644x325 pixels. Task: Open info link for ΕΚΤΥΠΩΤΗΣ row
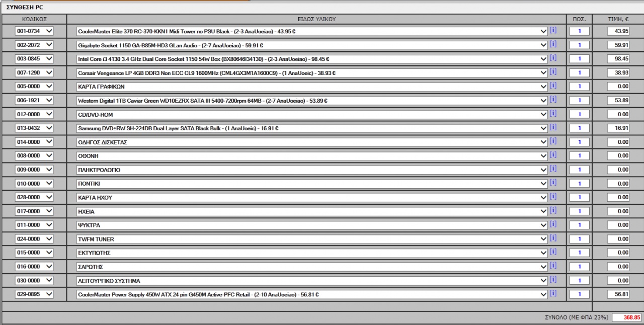553,252
